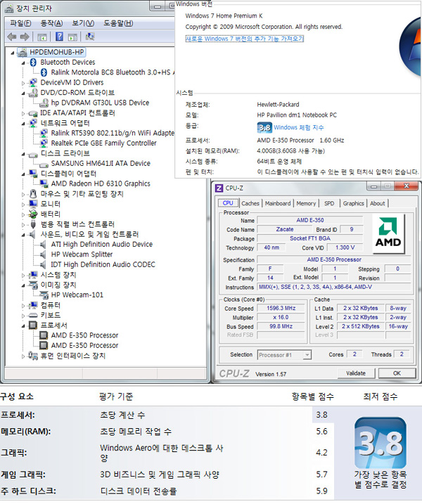Open the Processor #1 selection dropdown
Viewport: 422px width, 504px height.
(x=284, y=356)
